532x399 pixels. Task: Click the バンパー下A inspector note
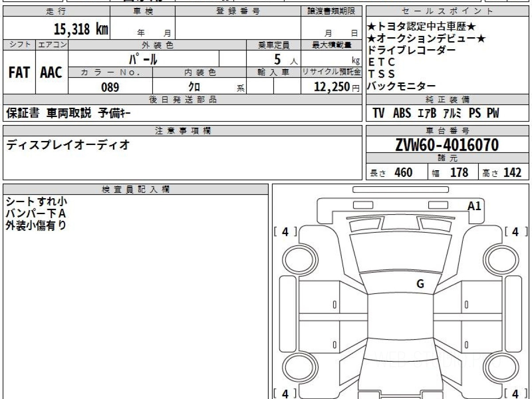coord(35,214)
